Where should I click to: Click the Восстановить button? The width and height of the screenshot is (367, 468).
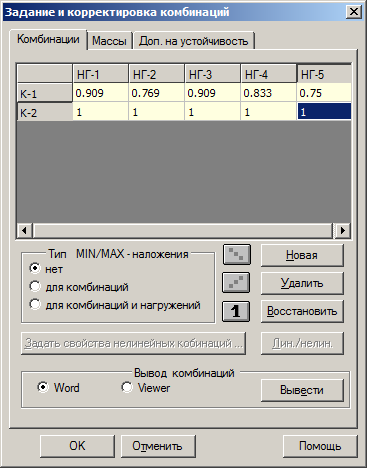302,311
